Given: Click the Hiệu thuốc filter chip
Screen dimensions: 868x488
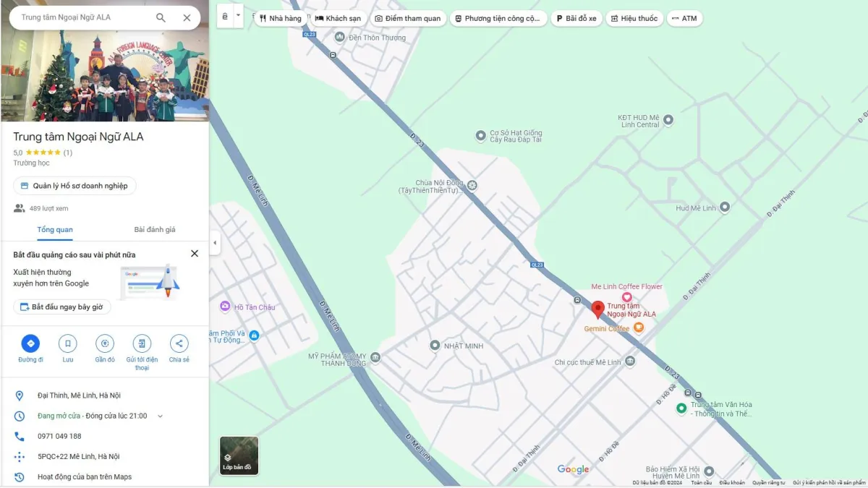Looking at the screenshot, I should [x=634, y=19].
